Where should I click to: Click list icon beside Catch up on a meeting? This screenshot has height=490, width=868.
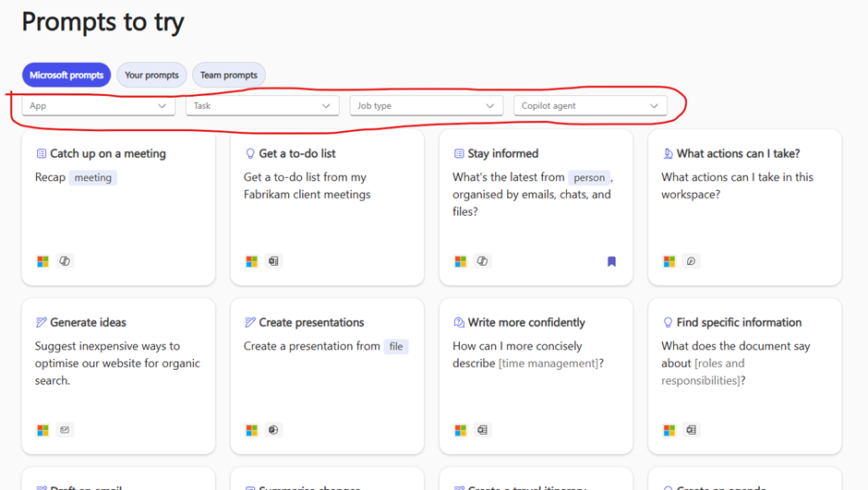coord(42,153)
